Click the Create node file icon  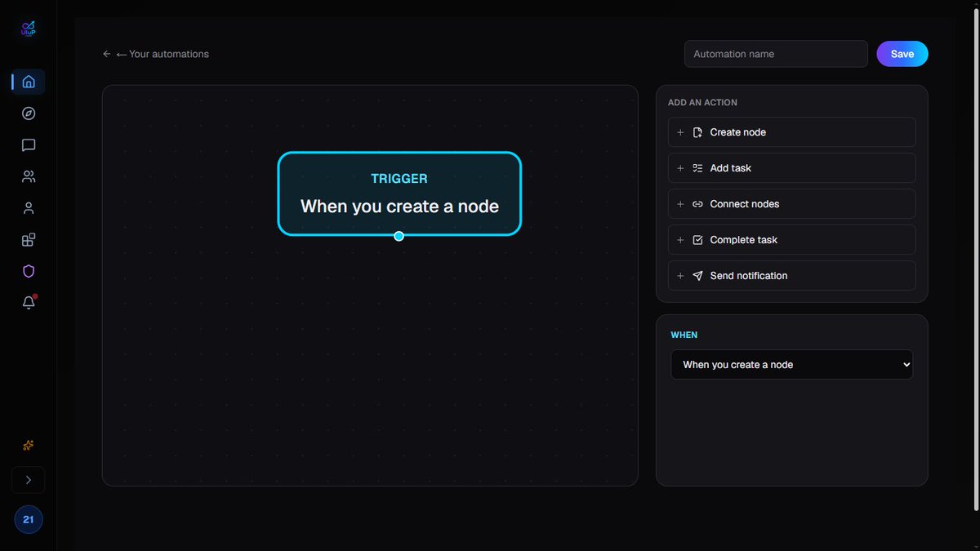click(x=697, y=132)
